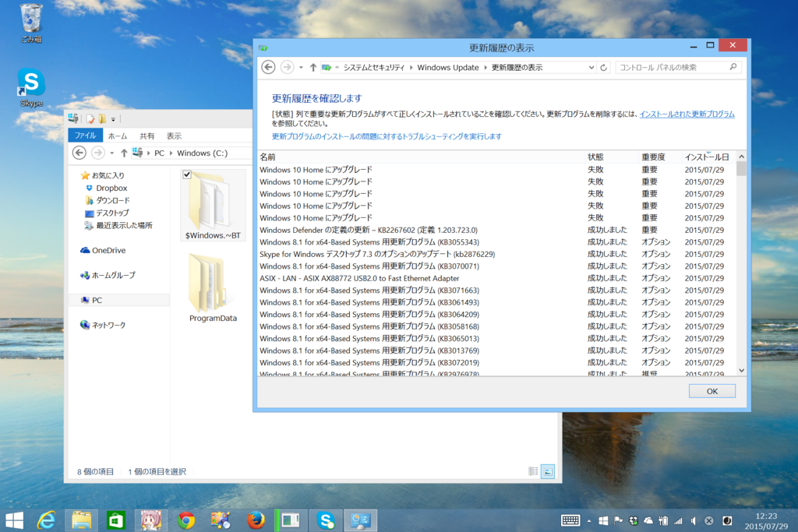
Task: Switch Explorer to details view icon
Action: click(x=533, y=471)
